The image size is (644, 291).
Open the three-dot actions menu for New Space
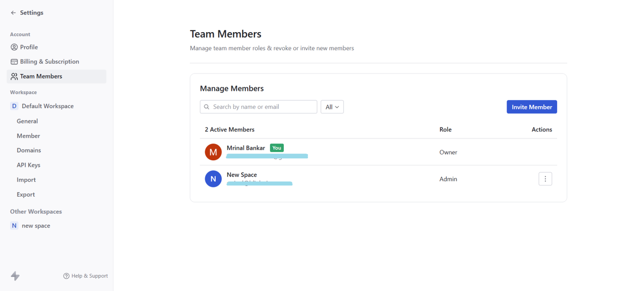[x=545, y=179]
